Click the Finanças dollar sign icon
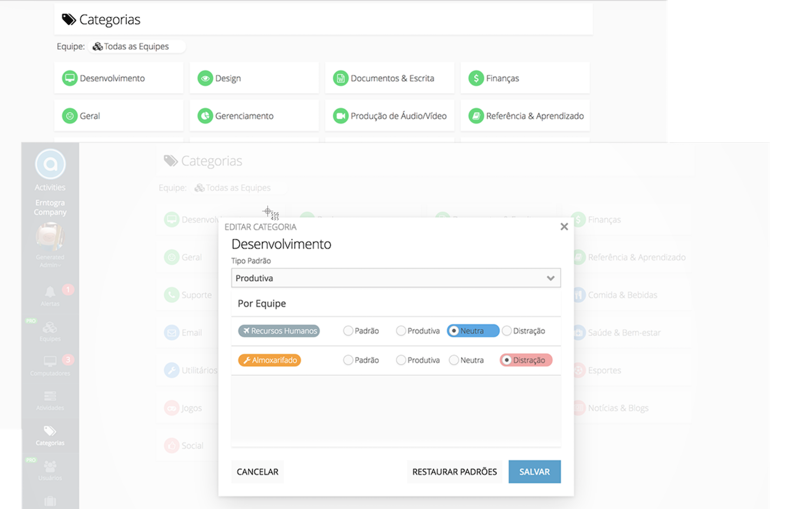Viewport: 812px width, 509px height. (476, 77)
